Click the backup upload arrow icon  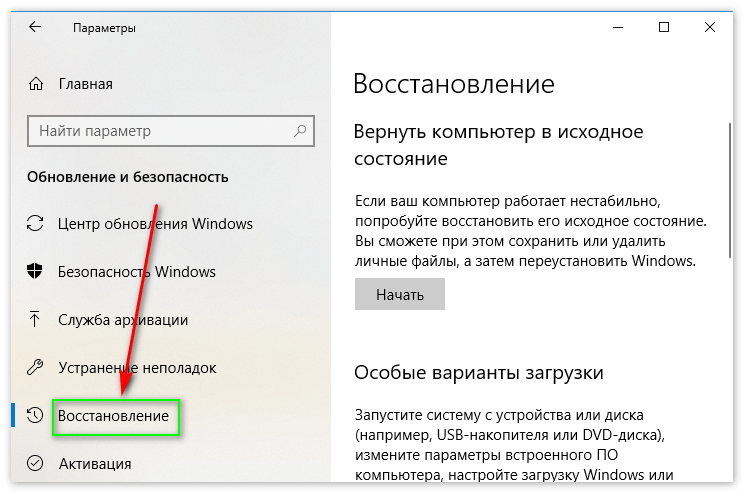click(34, 319)
